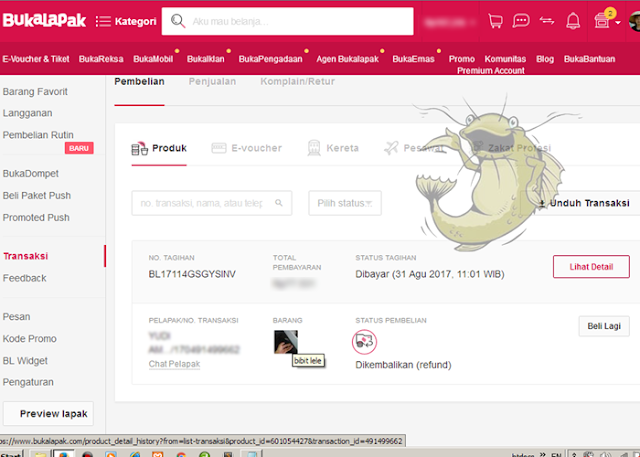640x457 pixels.
Task: Click invoice number BL17114GSGYSINV
Action: [192, 274]
